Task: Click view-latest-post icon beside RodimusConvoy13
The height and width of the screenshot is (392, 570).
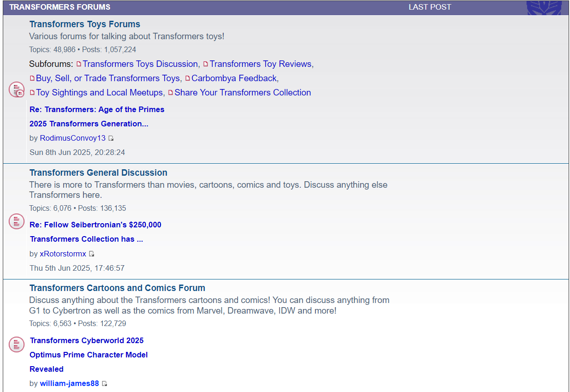Action: tap(111, 138)
